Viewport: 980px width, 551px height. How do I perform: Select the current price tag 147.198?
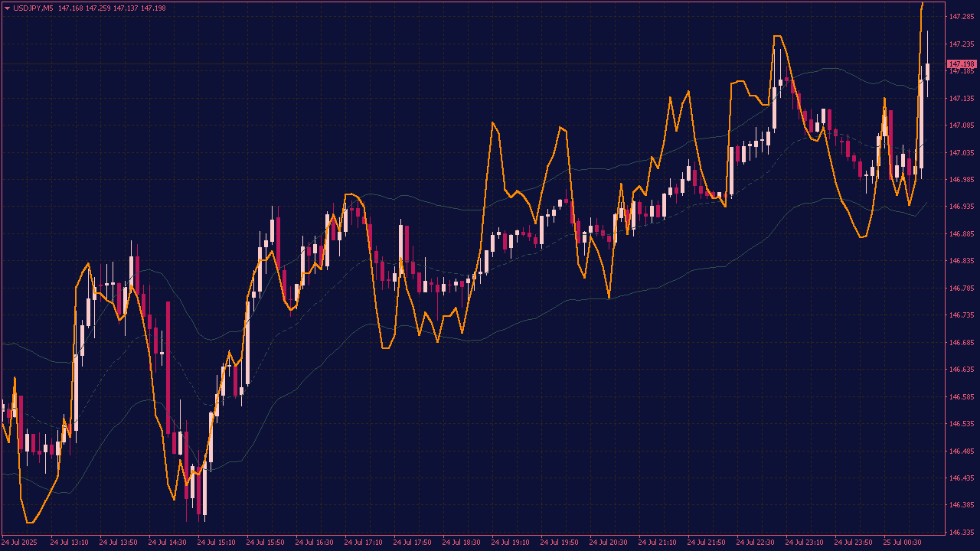[962, 64]
